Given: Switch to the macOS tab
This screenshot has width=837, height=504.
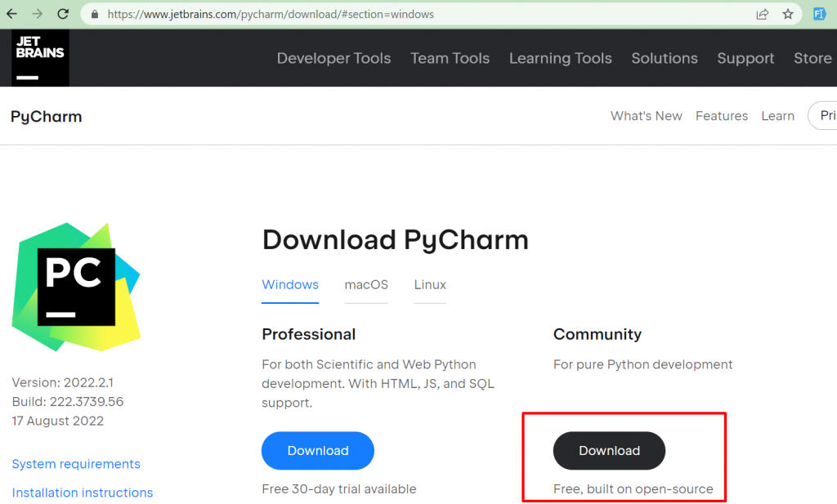Looking at the screenshot, I should (x=366, y=285).
